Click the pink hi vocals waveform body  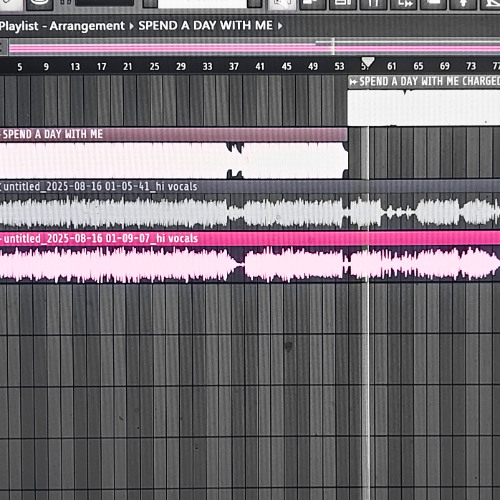(250, 265)
